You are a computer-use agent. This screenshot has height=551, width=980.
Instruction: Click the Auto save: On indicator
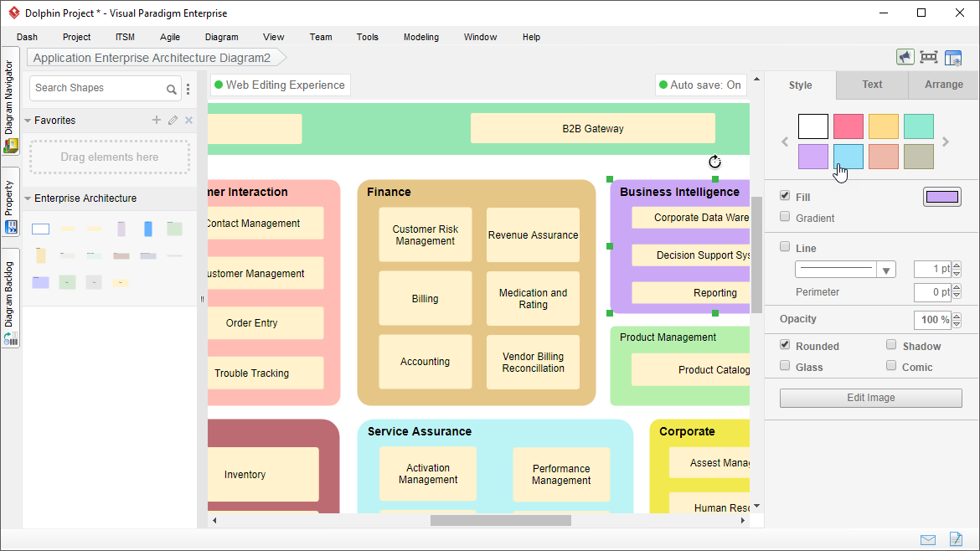coord(700,85)
